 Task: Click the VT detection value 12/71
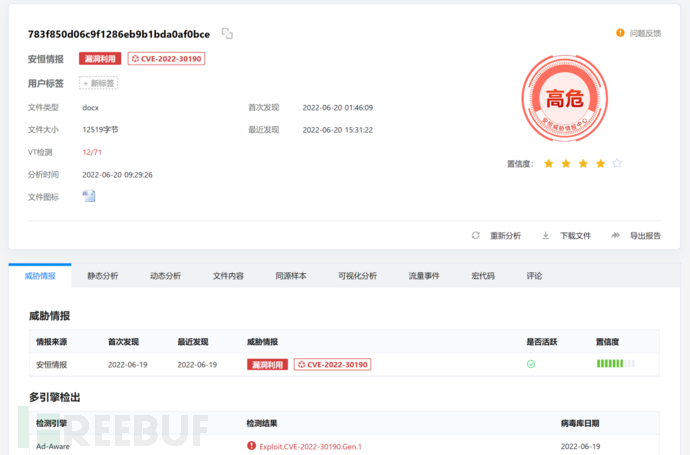point(92,152)
